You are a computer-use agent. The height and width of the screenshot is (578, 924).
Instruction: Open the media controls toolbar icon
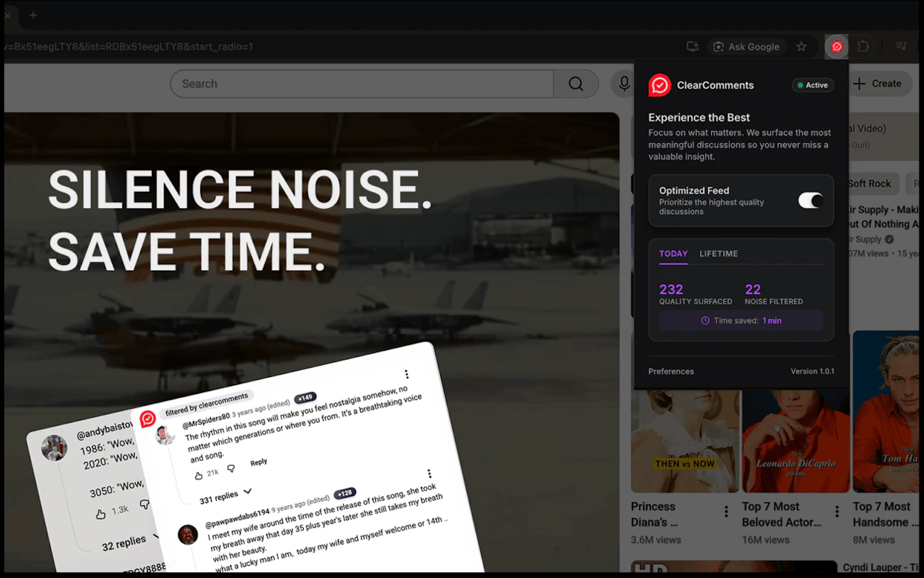[x=901, y=46]
